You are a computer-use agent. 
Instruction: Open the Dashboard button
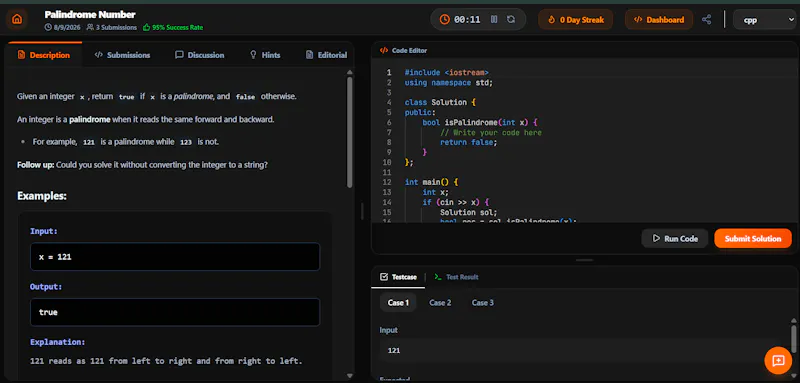pos(659,20)
